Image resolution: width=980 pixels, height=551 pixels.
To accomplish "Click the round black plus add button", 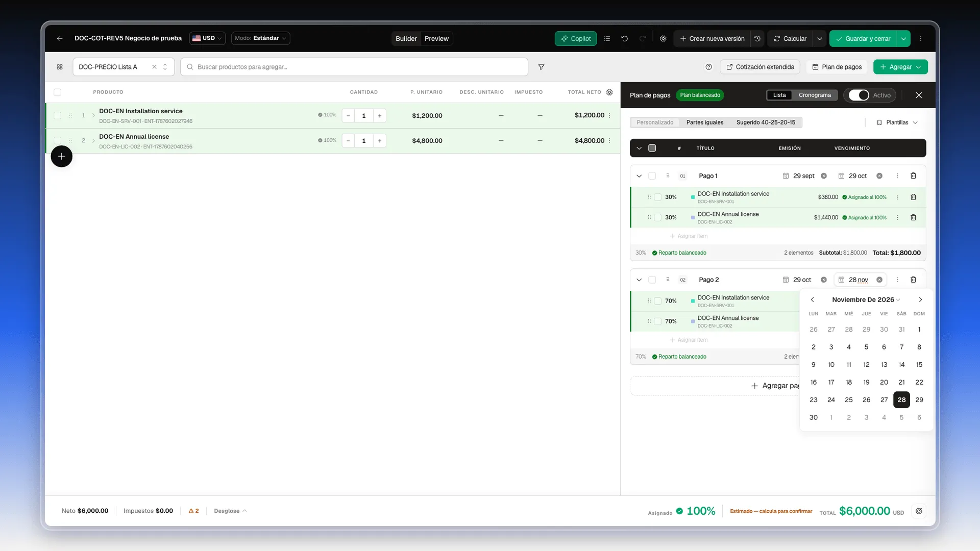I will [61, 156].
